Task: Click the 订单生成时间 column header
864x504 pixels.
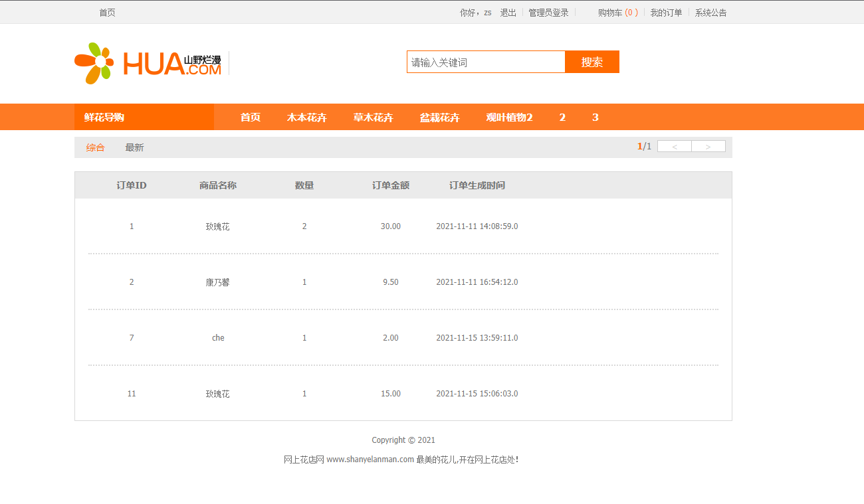Action: coord(477,185)
